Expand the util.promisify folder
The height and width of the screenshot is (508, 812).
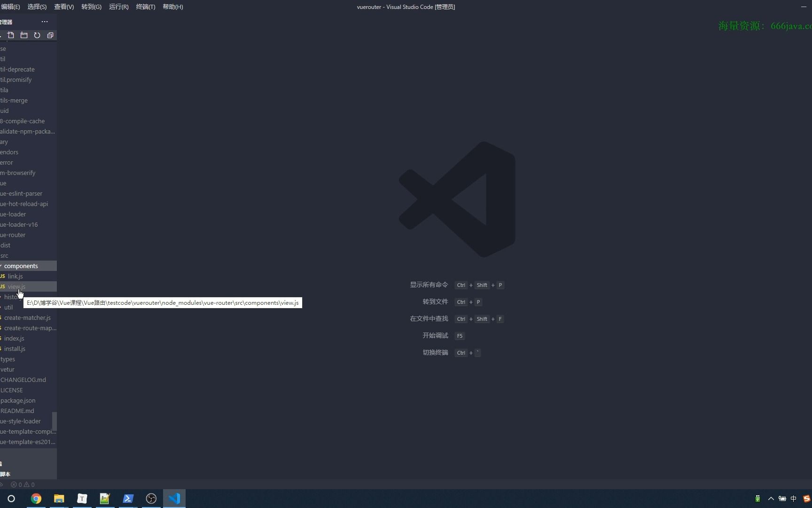pyautogui.click(x=28, y=79)
